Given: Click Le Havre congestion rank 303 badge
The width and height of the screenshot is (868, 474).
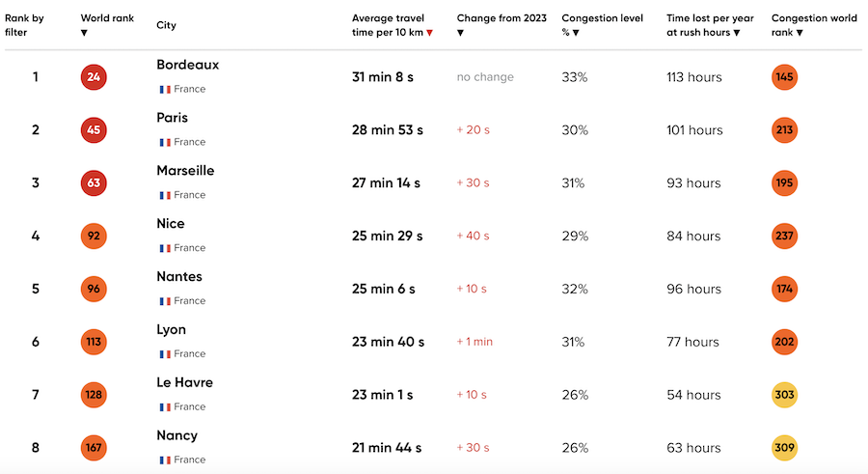Looking at the screenshot, I should [x=785, y=395].
